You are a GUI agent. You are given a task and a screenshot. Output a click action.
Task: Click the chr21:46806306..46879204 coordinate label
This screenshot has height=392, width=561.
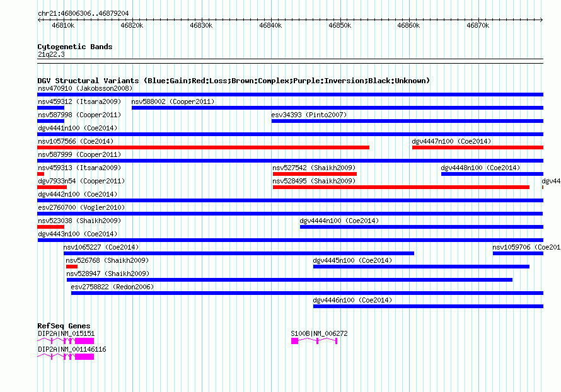click(83, 13)
